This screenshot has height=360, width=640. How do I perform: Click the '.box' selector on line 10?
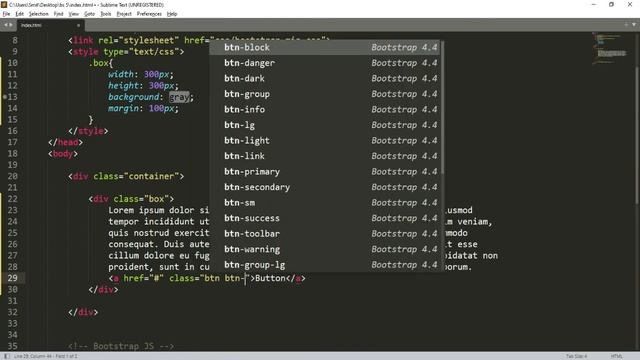pyautogui.click(x=99, y=63)
